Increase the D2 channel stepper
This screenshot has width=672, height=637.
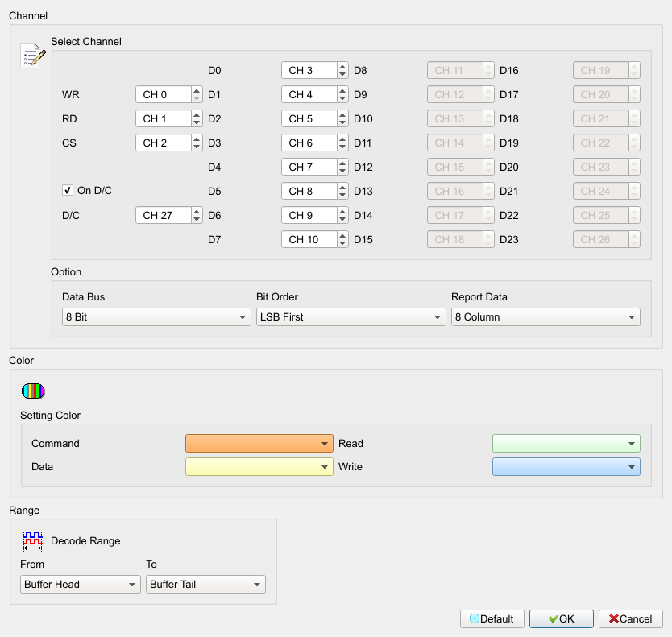pyautogui.click(x=342, y=115)
